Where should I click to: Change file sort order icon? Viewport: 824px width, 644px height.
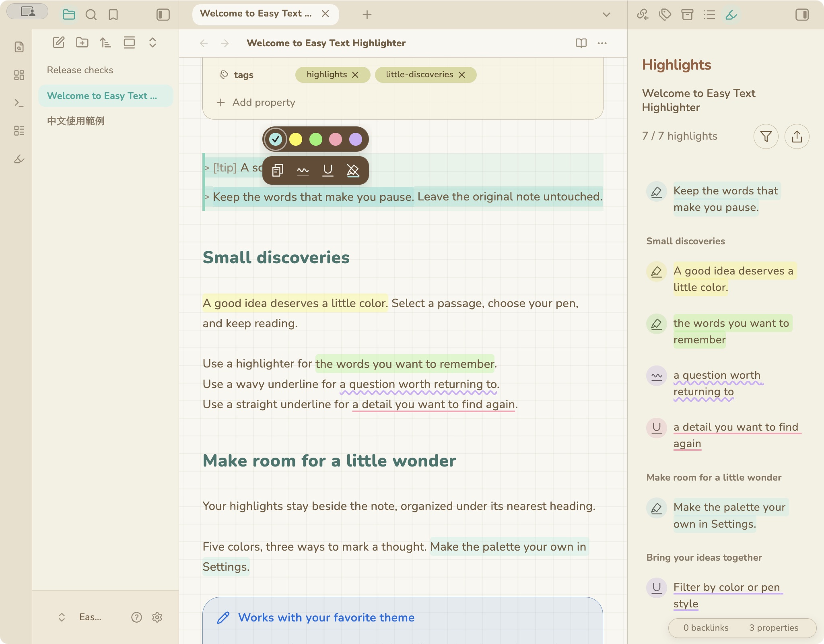click(x=105, y=42)
